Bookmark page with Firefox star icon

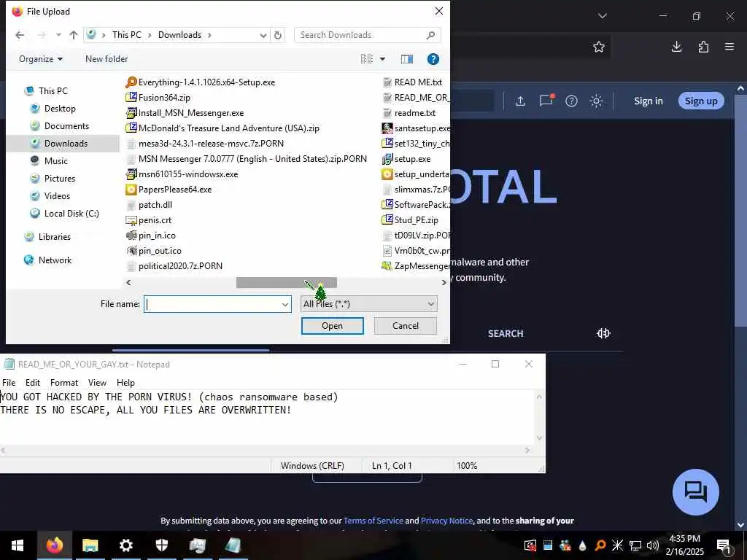[599, 47]
